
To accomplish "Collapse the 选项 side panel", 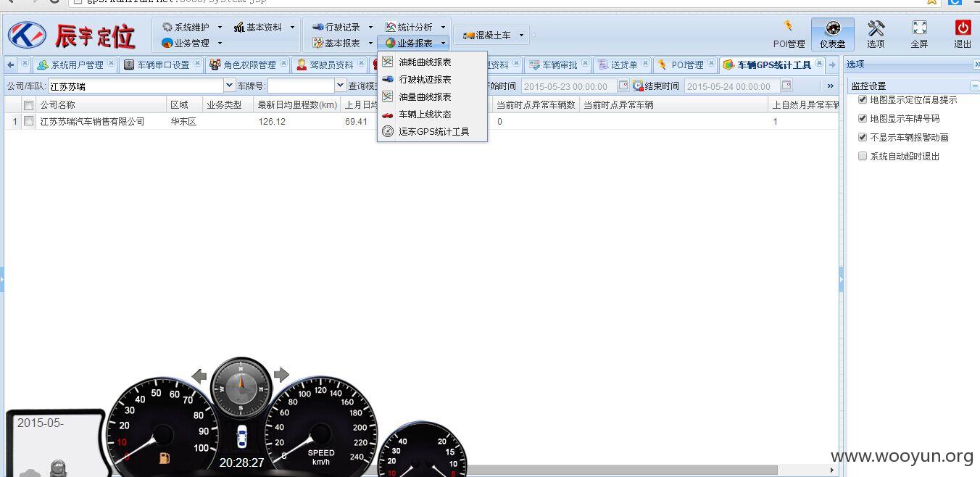I will point(976,65).
